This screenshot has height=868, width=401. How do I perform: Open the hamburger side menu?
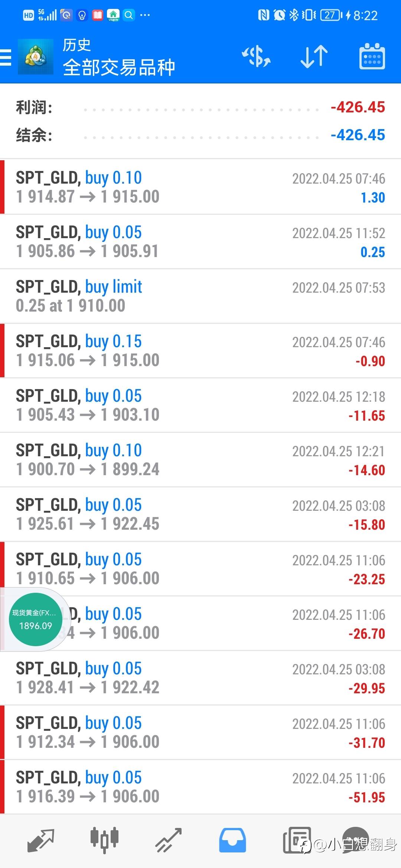pos(6,57)
